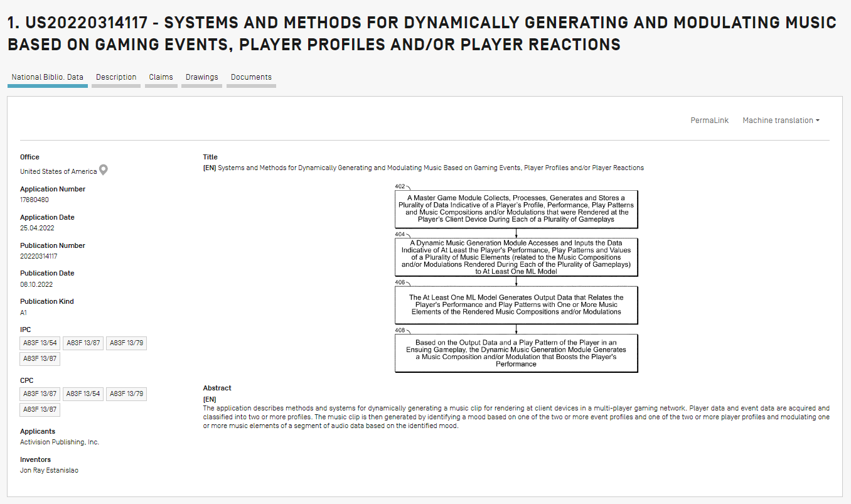Click the value under Application Number
This screenshot has width=851, height=504.
point(35,200)
